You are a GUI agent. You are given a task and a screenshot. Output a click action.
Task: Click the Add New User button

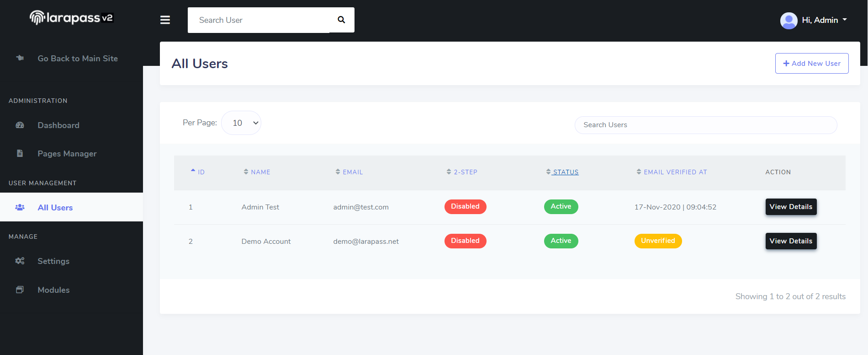point(812,63)
